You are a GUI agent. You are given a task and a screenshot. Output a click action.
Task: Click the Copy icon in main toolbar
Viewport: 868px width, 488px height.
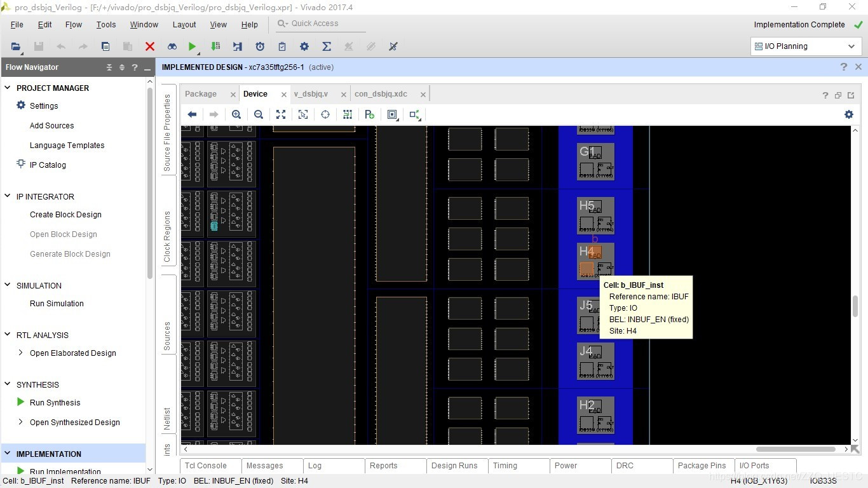coord(105,46)
